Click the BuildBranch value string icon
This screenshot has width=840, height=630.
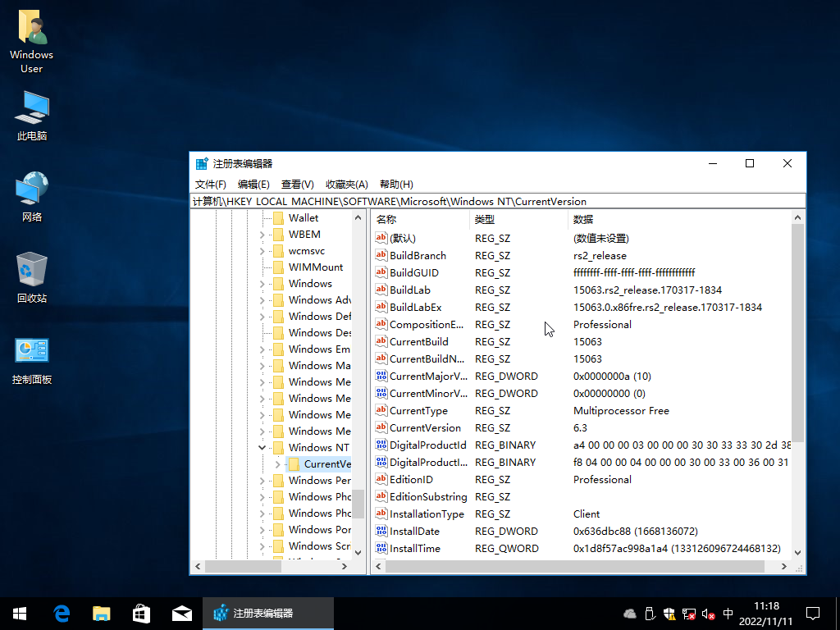pyautogui.click(x=381, y=255)
